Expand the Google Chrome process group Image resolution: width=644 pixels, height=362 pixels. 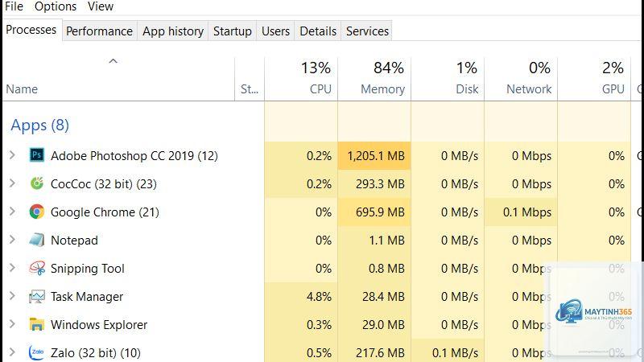pos(12,212)
